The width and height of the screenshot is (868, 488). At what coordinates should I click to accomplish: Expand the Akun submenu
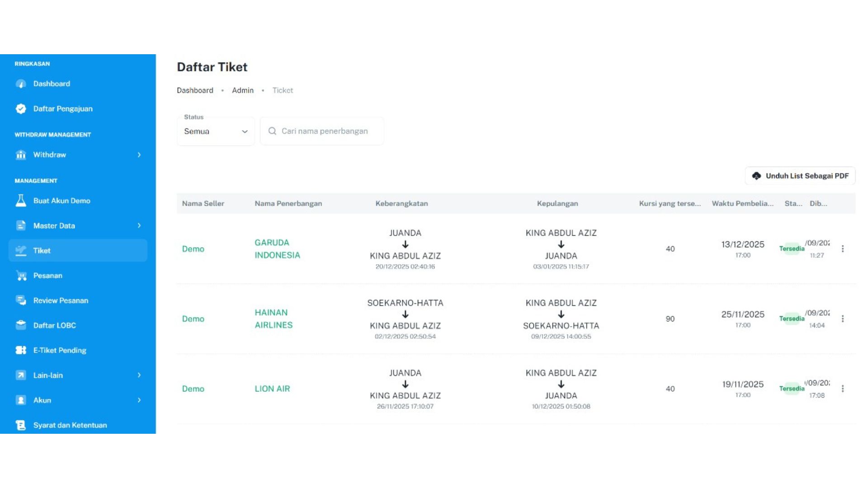[139, 400]
